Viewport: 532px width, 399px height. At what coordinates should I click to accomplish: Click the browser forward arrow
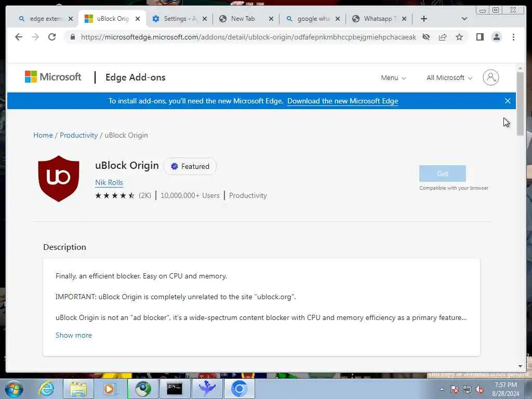pos(35,37)
